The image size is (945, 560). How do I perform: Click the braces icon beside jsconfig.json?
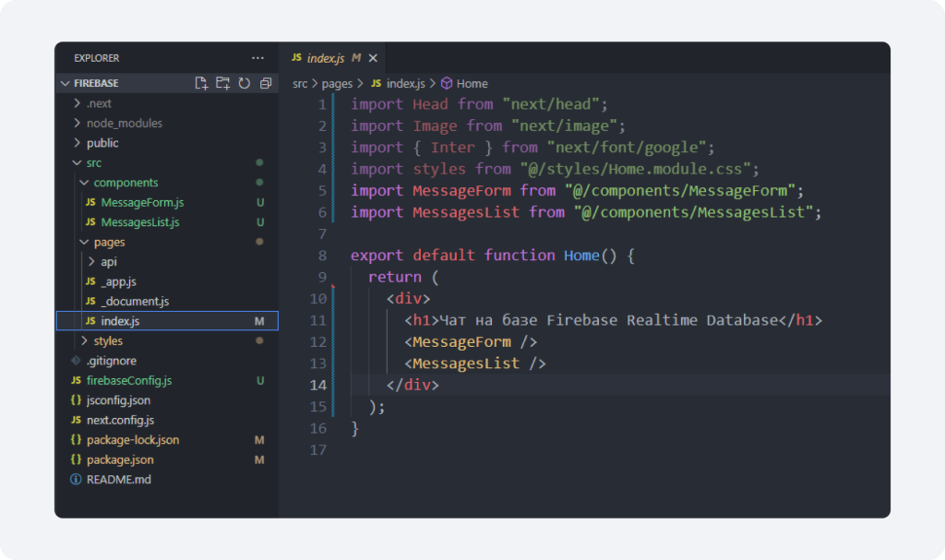(x=76, y=399)
